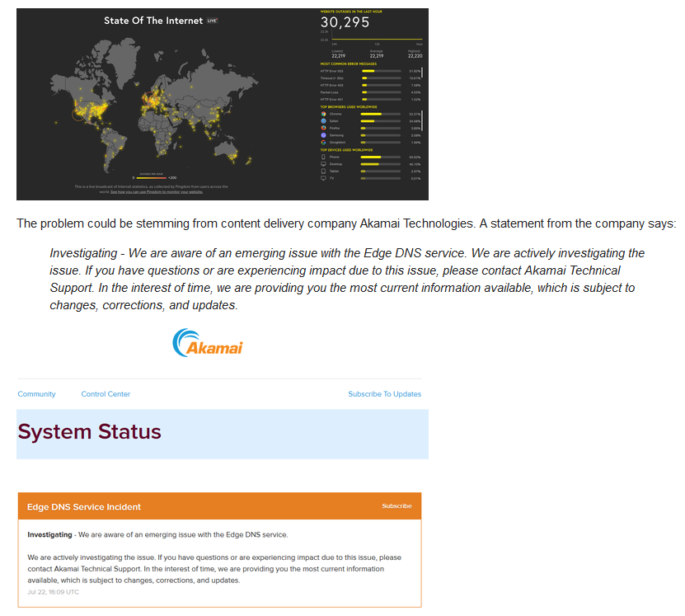
Task: Click the error messages list scrollbar
Action: pyautogui.click(x=422, y=73)
